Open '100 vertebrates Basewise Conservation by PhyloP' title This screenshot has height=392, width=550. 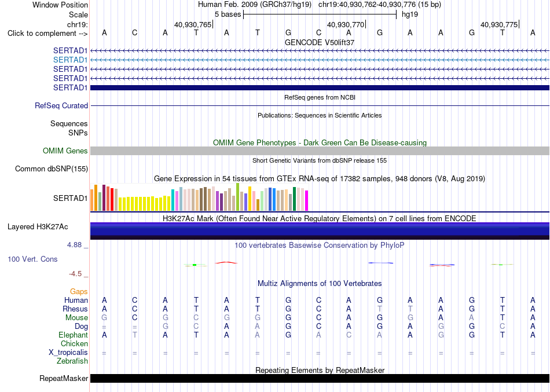click(320, 246)
